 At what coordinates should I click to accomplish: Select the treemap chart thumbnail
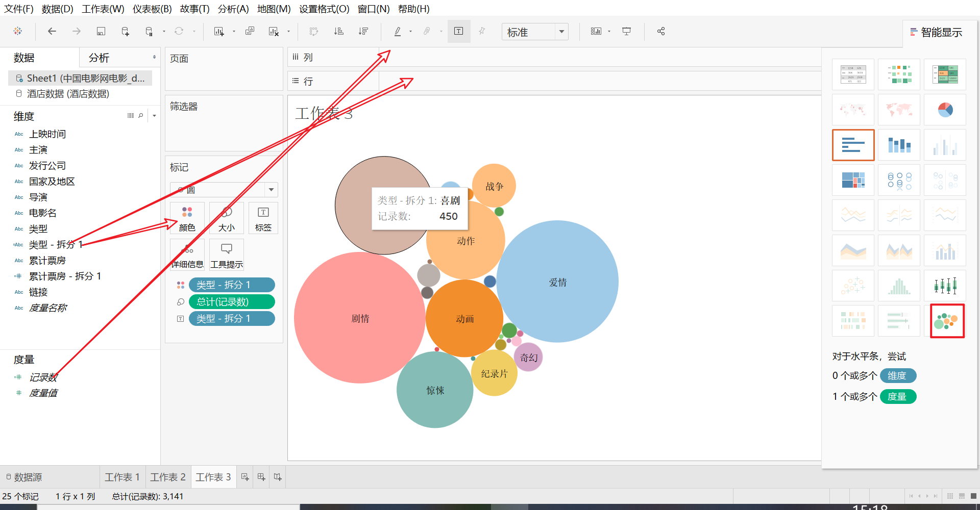tap(853, 180)
